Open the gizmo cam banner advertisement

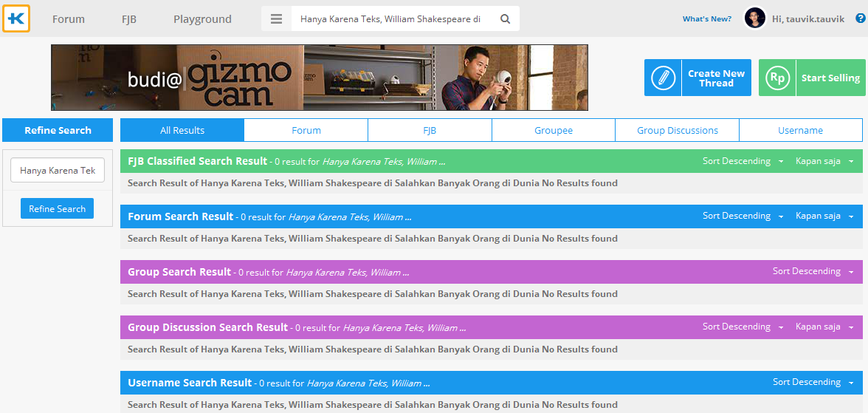pyautogui.click(x=319, y=78)
